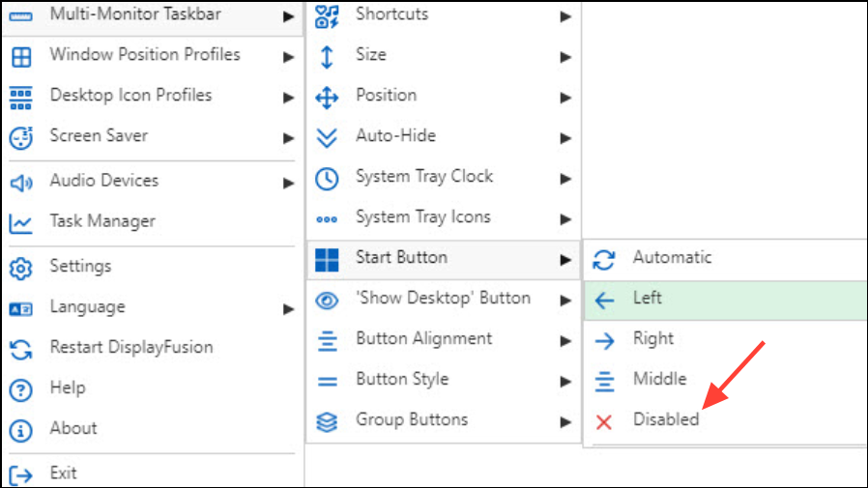Image resolution: width=868 pixels, height=488 pixels.
Task: Choose Middle start button position
Action: tap(659, 380)
